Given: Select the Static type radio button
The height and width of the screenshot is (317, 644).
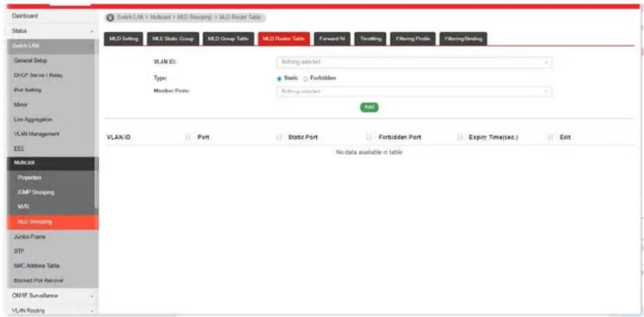Looking at the screenshot, I should (x=279, y=79).
